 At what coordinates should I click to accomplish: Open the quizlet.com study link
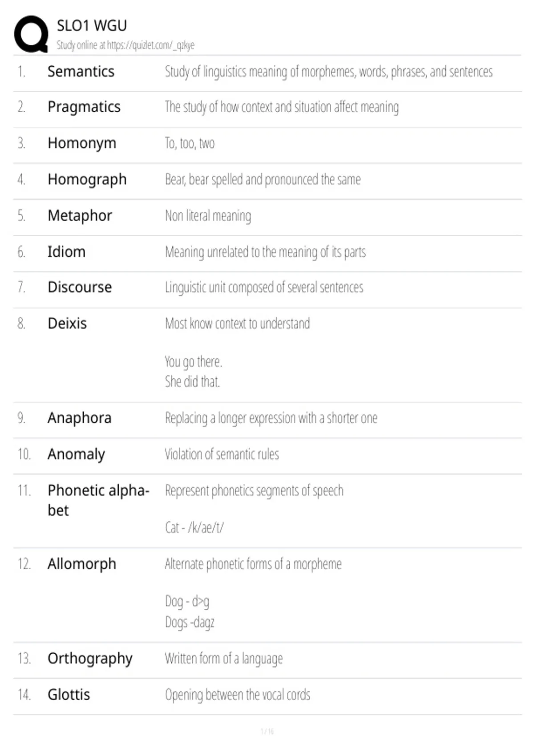[x=151, y=45]
